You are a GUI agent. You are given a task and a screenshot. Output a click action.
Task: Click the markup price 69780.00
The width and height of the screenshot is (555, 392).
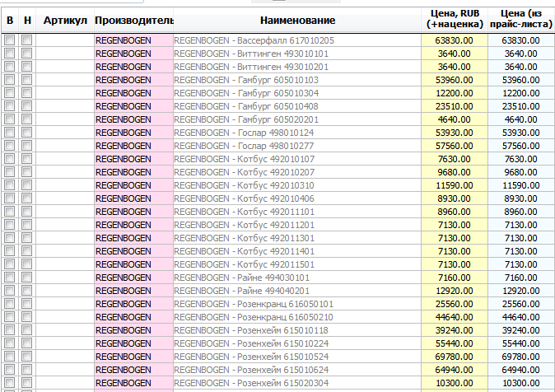454,357
